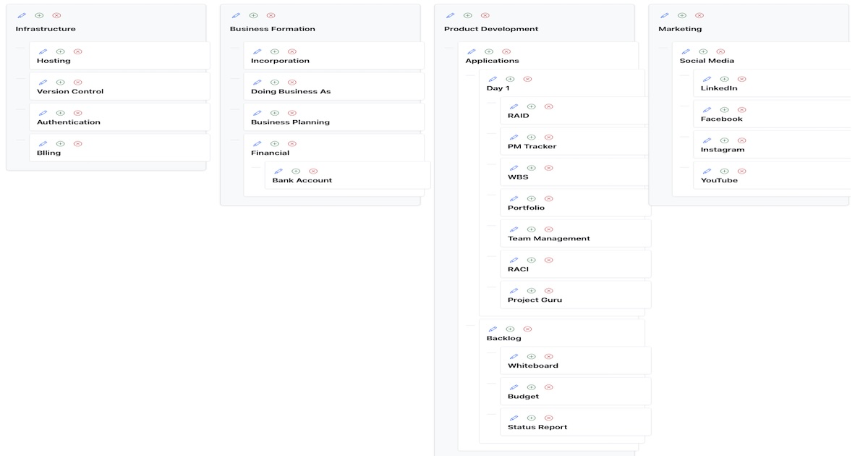Remove the Doing Business As item
Viewport: 868px width, 456px height.
293,82
